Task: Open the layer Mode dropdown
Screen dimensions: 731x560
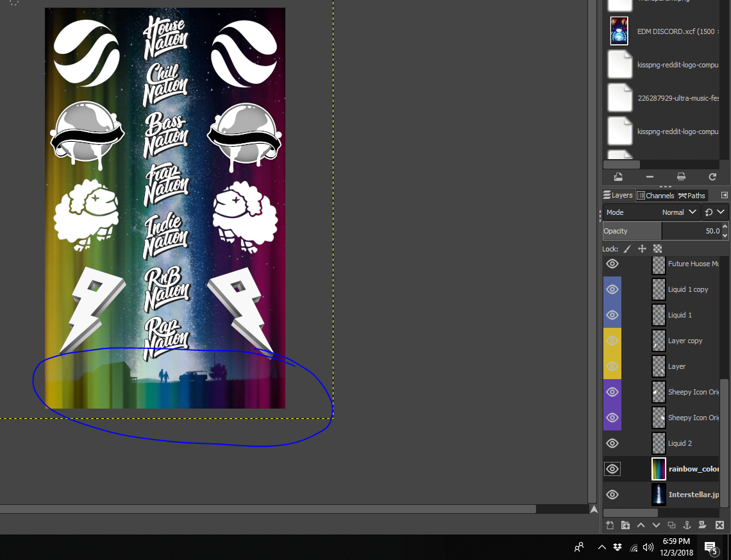Action: (x=651, y=212)
